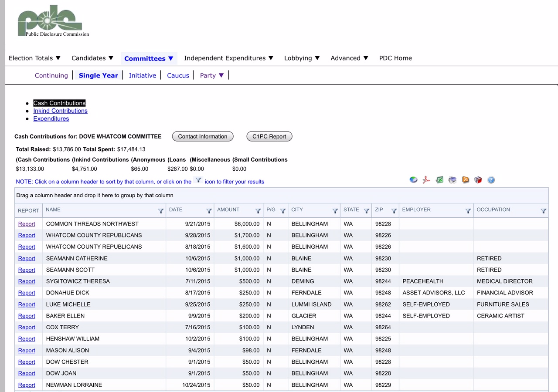This screenshot has width=558, height=392.
Task: Export results to Excel
Action: click(x=439, y=180)
